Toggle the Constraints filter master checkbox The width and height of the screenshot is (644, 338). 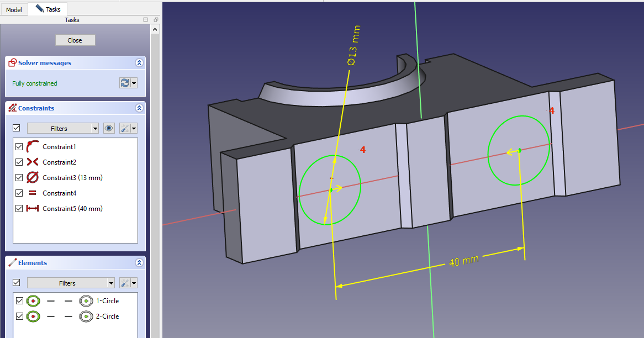pyautogui.click(x=17, y=128)
